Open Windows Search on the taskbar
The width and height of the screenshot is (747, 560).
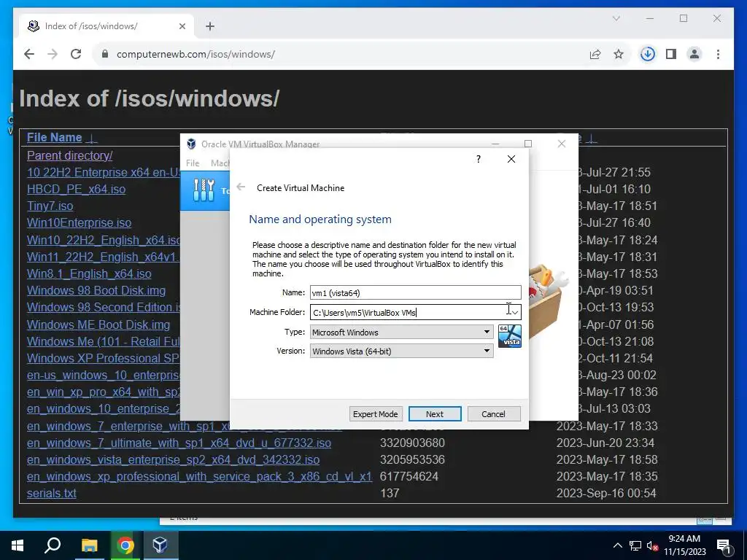point(53,545)
